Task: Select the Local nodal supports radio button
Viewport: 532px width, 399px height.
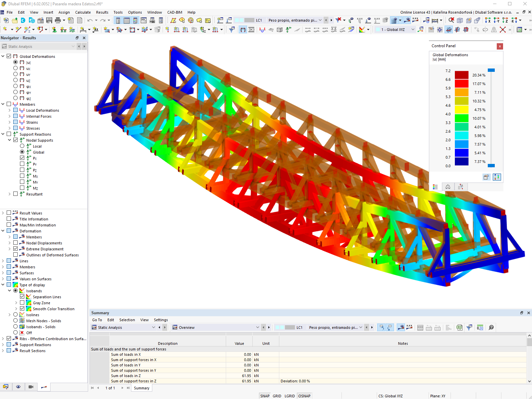Action: pyautogui.click(x=22, y=146)
